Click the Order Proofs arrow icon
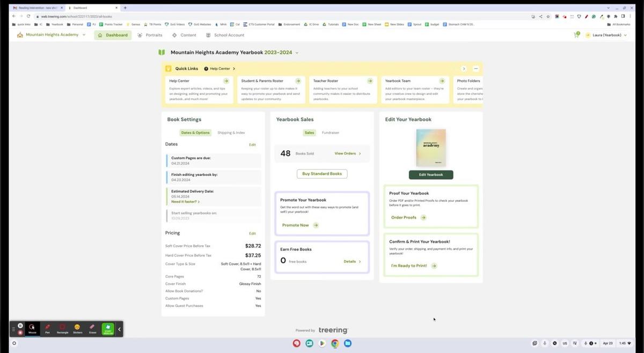 (423, 218)
